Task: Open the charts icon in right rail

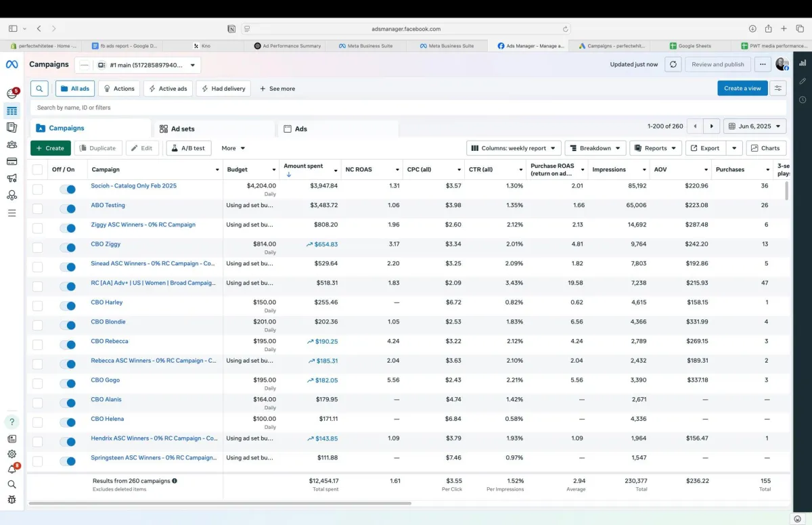Action: coord(803,62)
